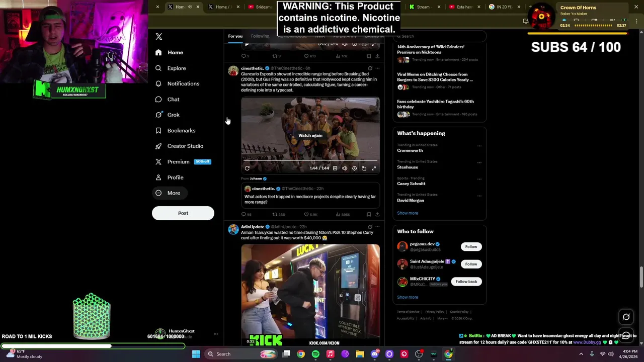Switch to the Following tab
Image resolution: width=644 pixels, height=362 pixels.
tap(260, 36)
